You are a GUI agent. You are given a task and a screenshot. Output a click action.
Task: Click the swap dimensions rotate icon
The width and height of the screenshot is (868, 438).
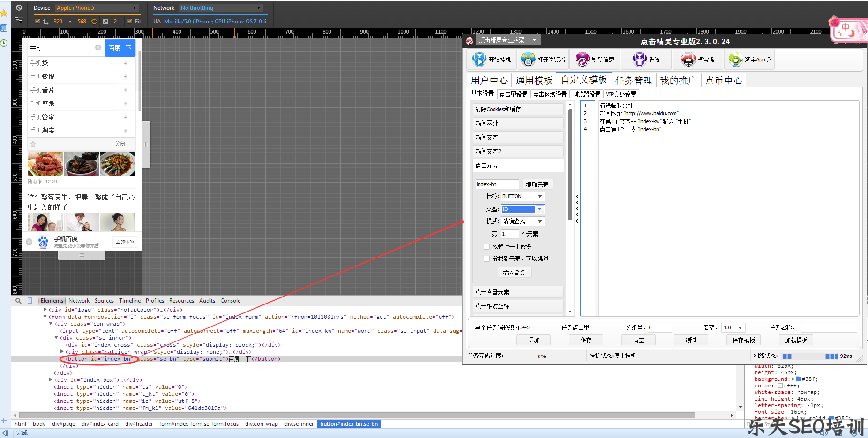pyautogui.click(x=94, y=22)
